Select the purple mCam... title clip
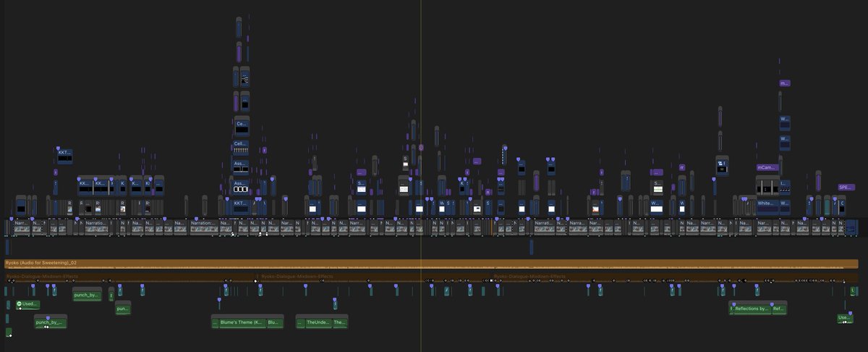Image resolution: width=868 pixels, height=352 pixels. pos(766,167)
